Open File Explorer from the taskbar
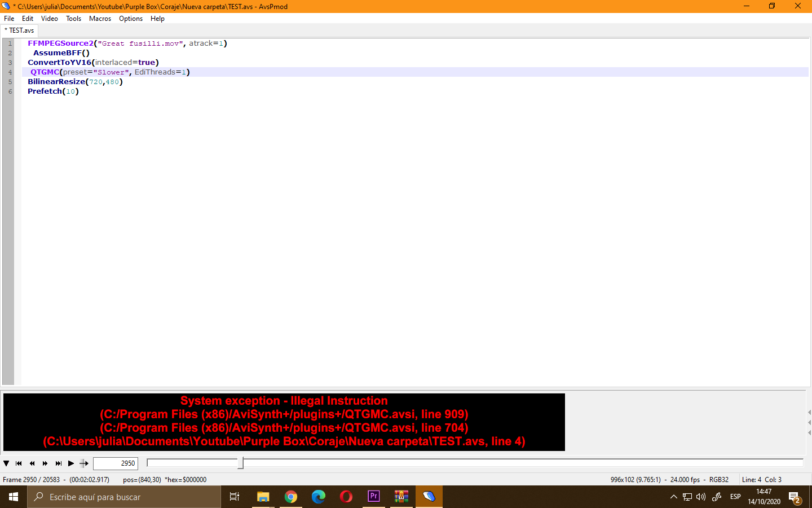812x508 pixels. pyautogui.click(x=263, y=497)
